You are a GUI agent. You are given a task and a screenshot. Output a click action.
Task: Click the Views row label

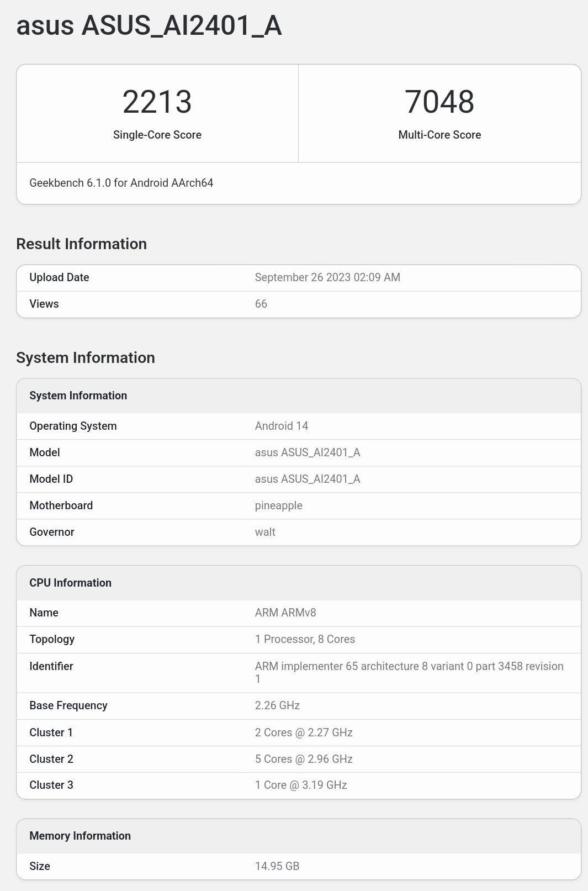(44, 304)
